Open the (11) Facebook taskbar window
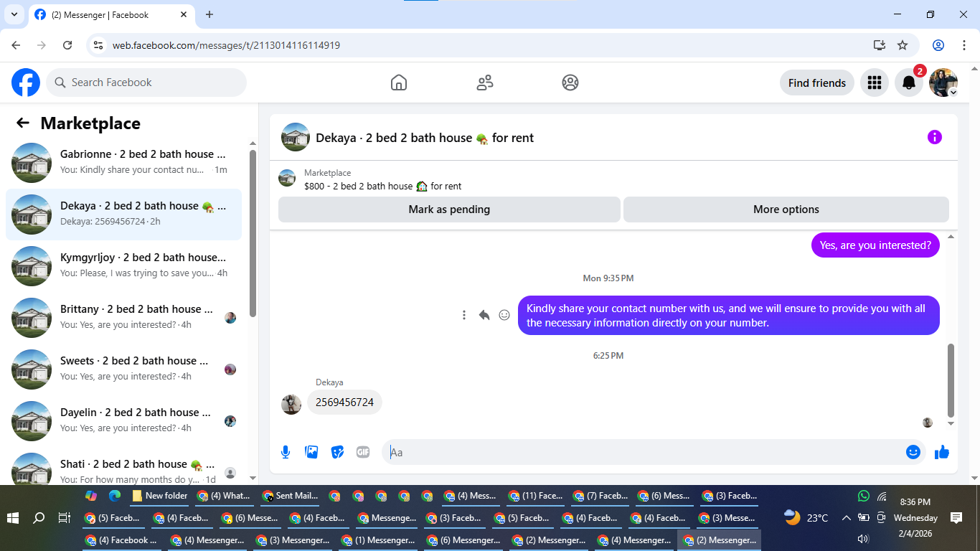Viewport: 980px width, 551px height. 535,496
